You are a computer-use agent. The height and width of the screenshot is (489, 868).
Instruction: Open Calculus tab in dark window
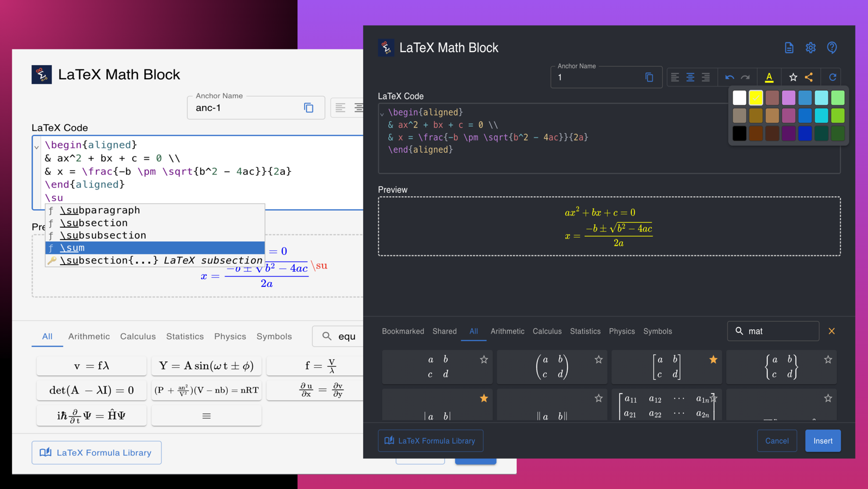pos(547,331)
